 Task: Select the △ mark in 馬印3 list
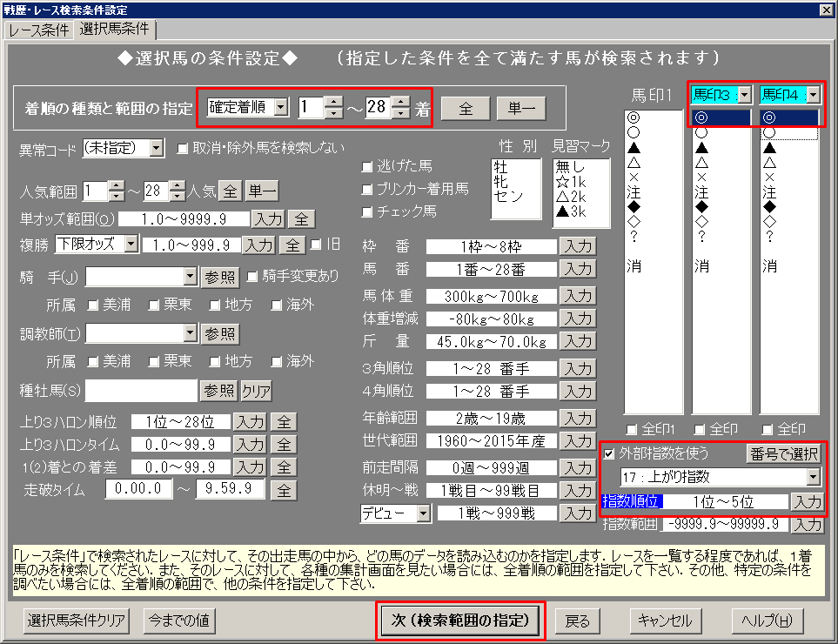701,163
